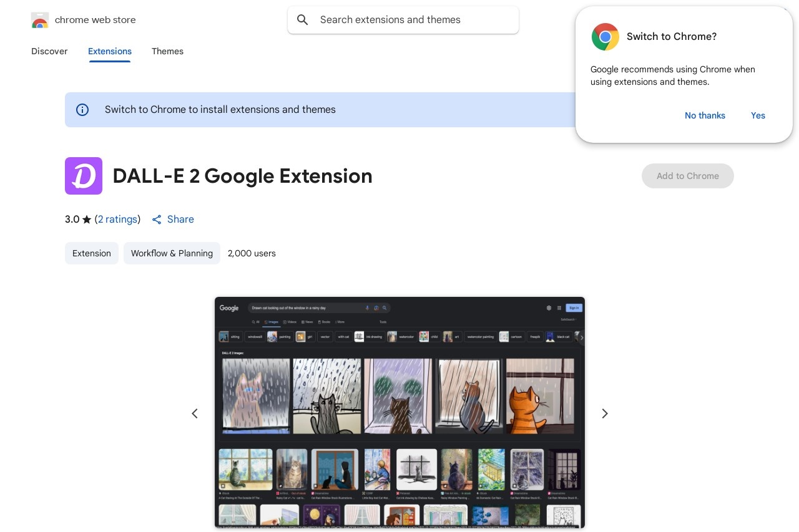The height and width of the screenshot is (532, 799).
Task: Open the Extensions tab
Action: pos(110,51)
